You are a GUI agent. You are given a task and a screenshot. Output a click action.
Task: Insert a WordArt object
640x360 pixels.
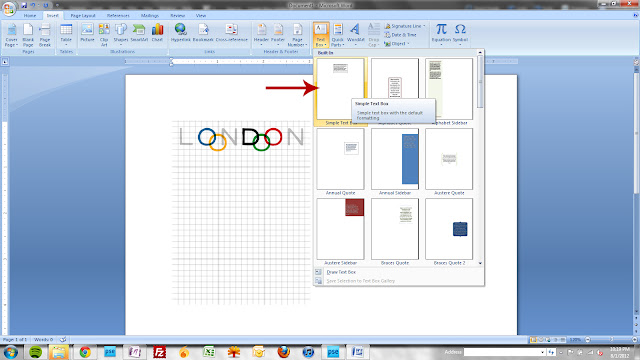356,34
